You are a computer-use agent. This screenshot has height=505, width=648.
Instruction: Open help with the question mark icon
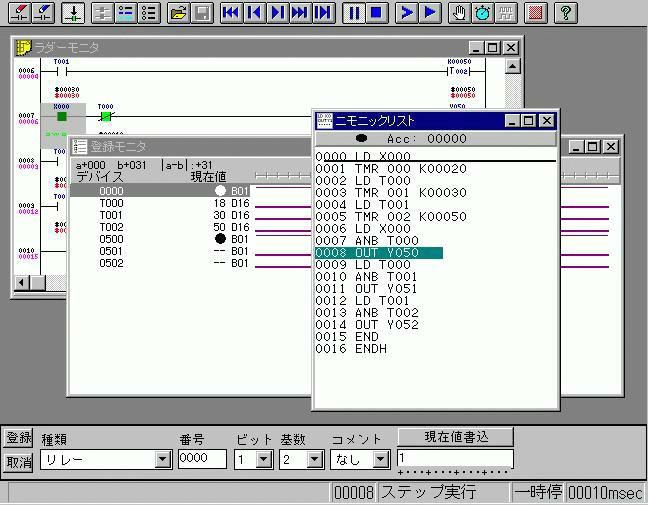click(x=565, y=13)
